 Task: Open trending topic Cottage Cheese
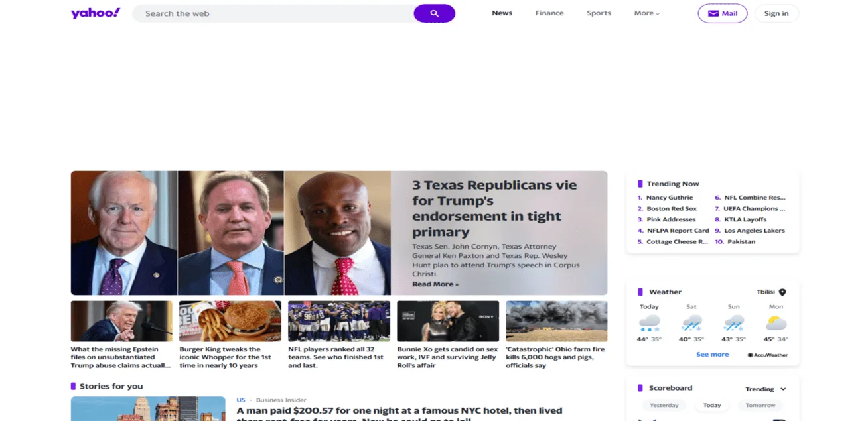(677, 242)
